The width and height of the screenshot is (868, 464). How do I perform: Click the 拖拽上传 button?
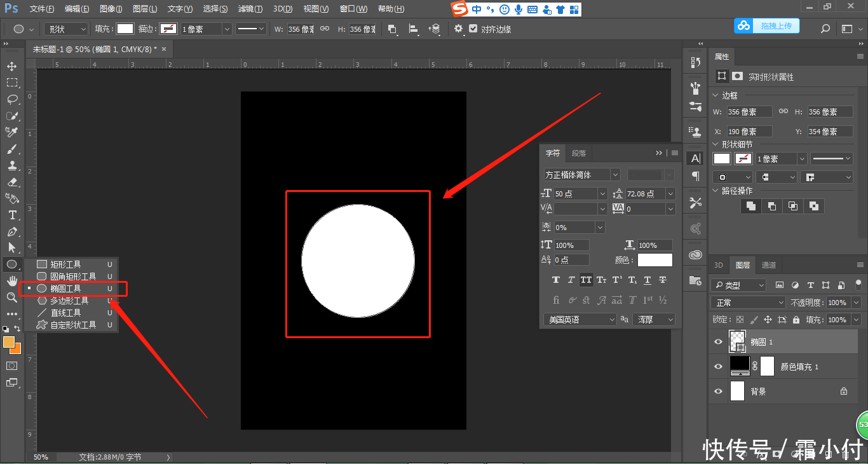[767, 26]
